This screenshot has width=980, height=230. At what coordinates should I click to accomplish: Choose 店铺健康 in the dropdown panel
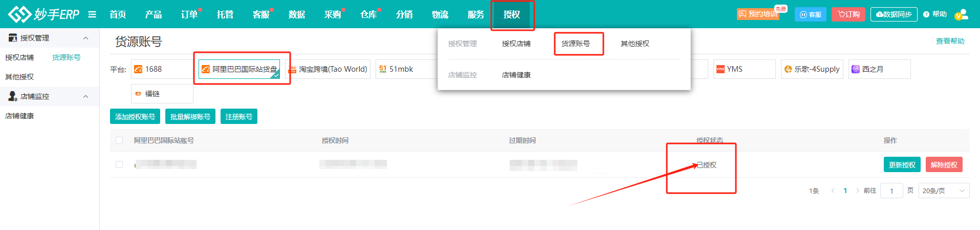click(516, 75)
